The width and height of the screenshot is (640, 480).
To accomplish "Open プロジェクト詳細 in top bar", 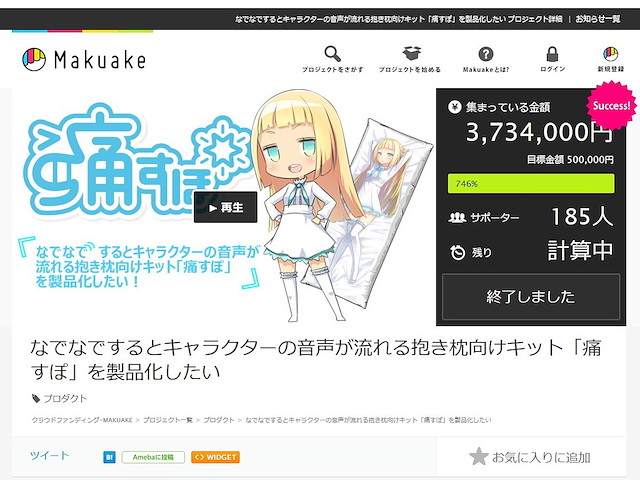I will (535, 19).
